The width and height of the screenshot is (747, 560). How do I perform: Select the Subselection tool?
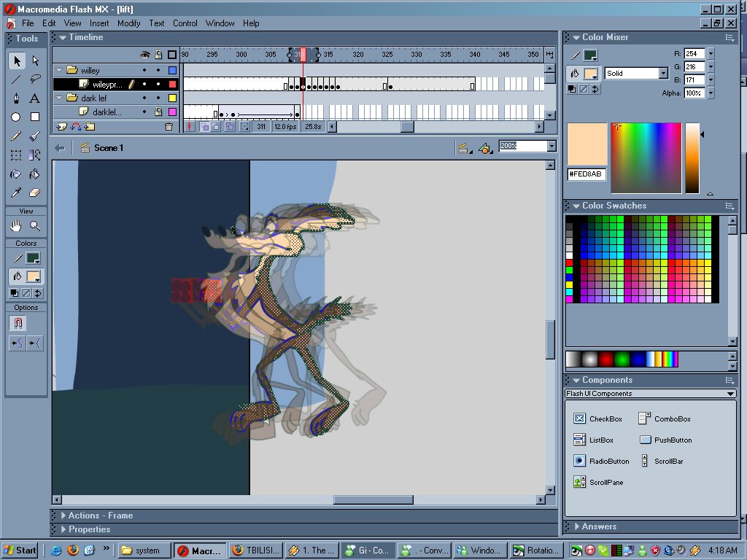(x=35, y=61)
